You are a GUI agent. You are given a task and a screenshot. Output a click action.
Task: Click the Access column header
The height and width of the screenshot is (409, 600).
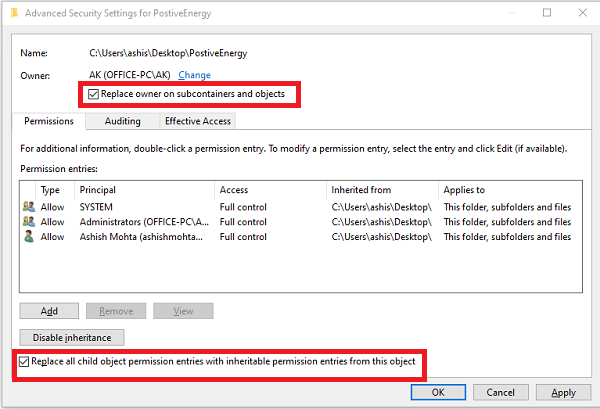click(x=270, y=189)
